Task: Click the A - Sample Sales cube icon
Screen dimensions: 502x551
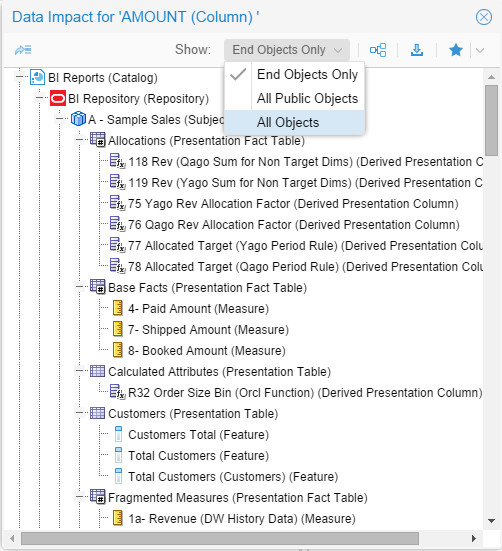Action: pos(78,119)
